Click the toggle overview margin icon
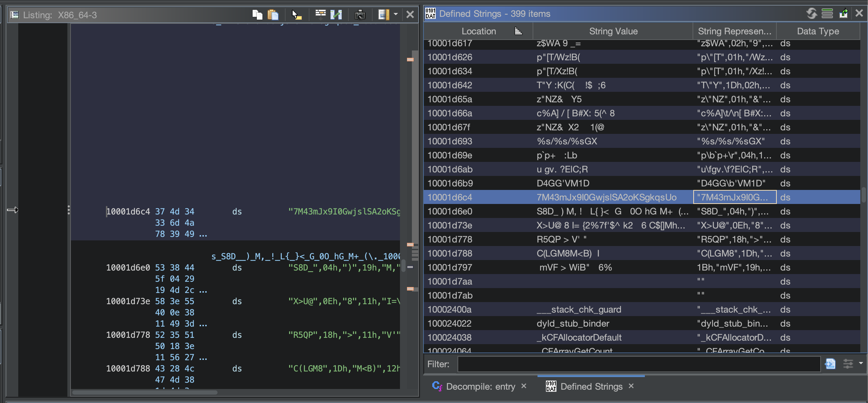Viewport: 868px width, 403px height. tap(383, 15)
